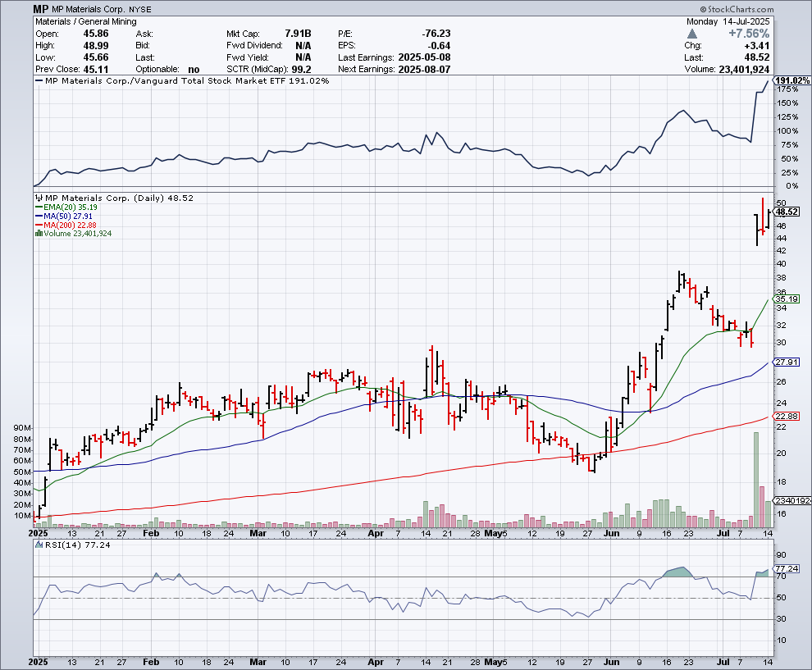Select the High value 48.99
The height and width of the screenshot is (670, 812).
tap(96, 46)
